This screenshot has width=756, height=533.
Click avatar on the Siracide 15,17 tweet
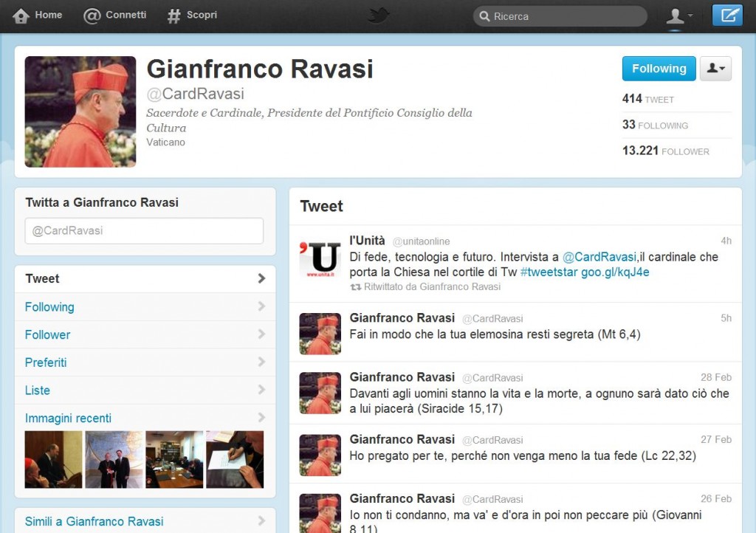[320, 393]
